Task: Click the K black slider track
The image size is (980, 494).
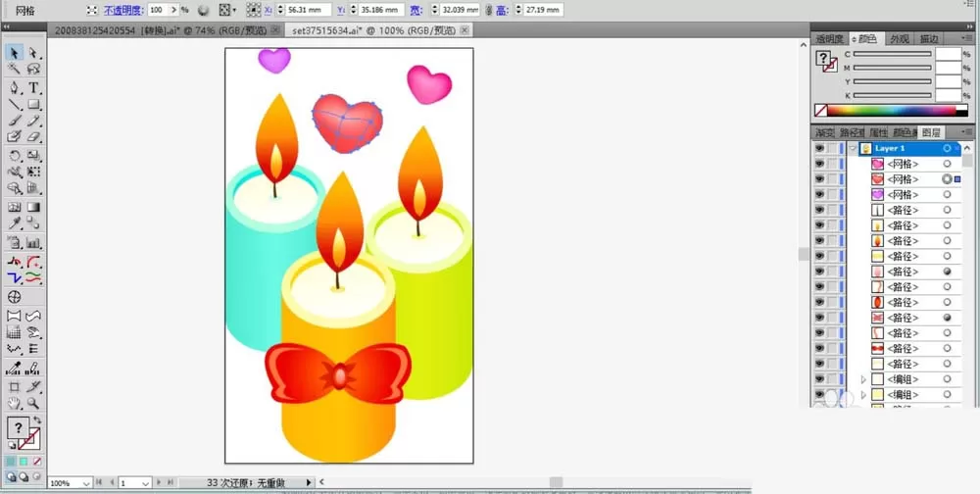Action: pyautogui.click(x=893, y=96)
